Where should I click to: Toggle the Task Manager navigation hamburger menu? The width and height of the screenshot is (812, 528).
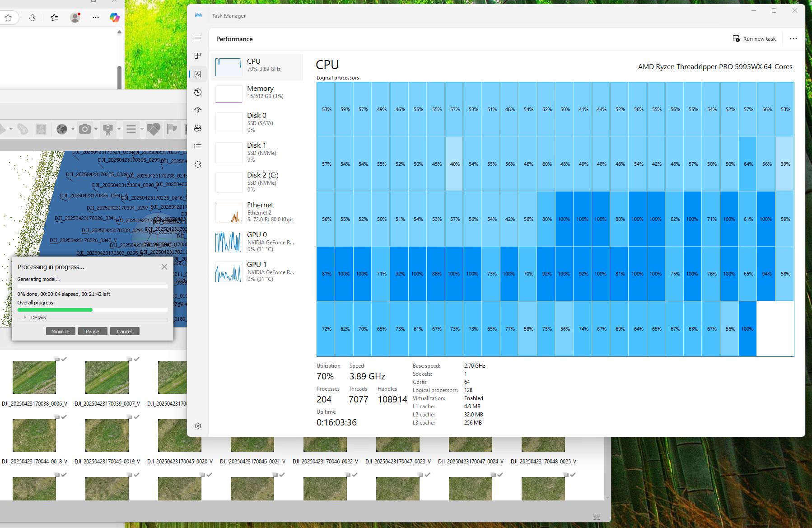(198, 38)
